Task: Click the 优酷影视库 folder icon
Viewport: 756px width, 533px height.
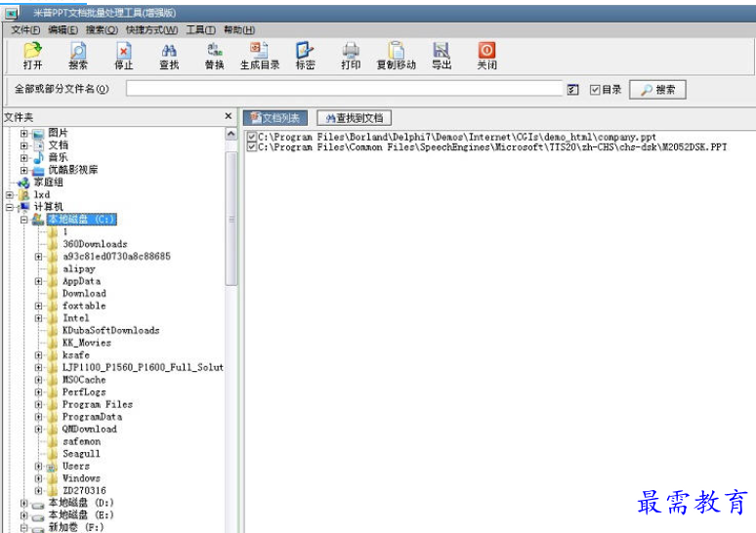Action: (x=38, y=170)
